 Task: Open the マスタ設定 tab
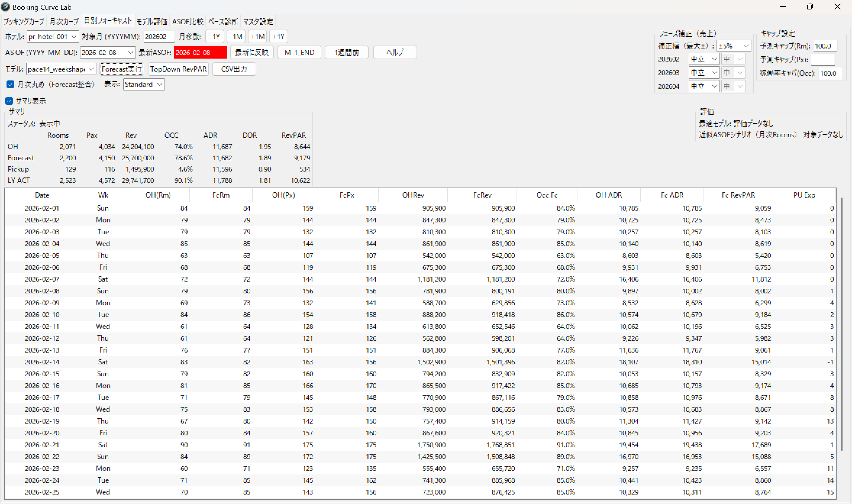pyautogui.click(x=258, y=22)
